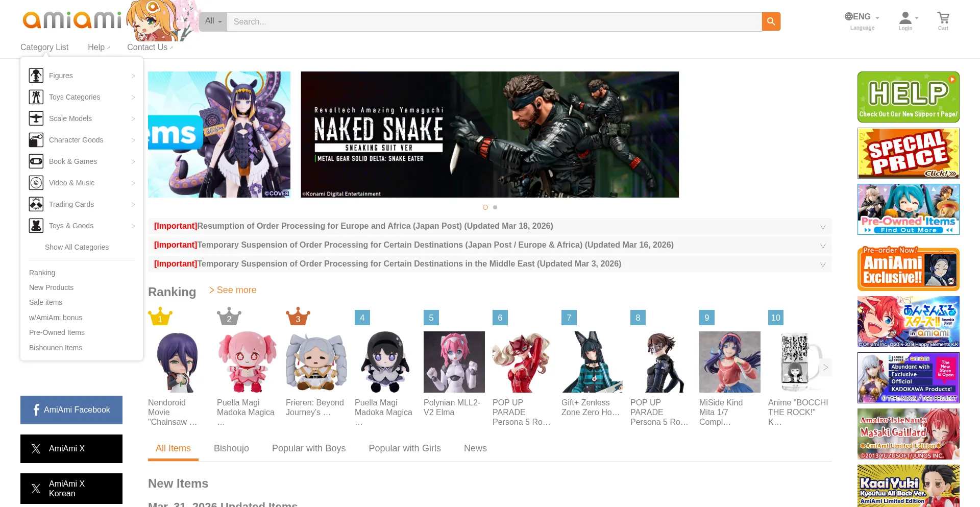
Task: Click the green HELP support banner
Action: click(x=909, y=97)
